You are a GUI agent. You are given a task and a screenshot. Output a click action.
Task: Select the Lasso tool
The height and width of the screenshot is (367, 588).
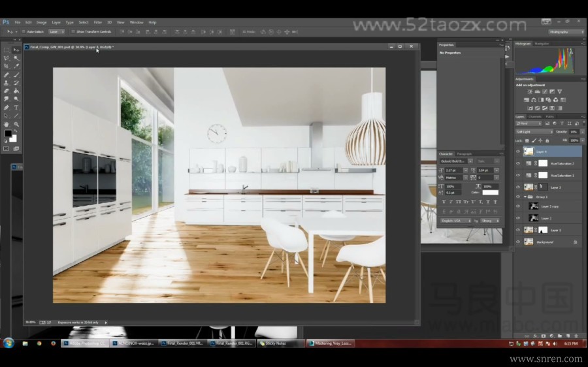pyautogui.click(x=7, y=58)
